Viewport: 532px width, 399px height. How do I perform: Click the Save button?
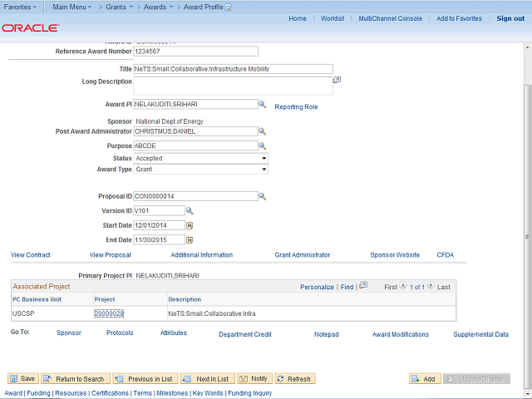point(23,378)
